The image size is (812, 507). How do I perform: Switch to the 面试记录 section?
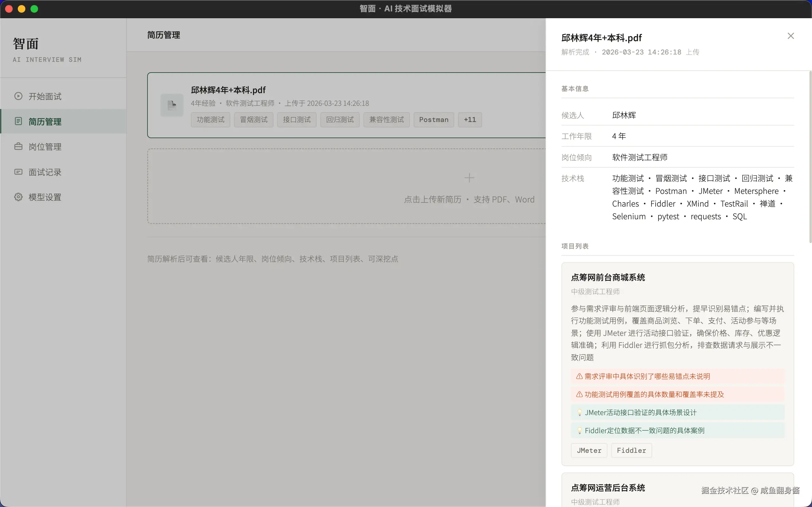(x=45, y=172)
